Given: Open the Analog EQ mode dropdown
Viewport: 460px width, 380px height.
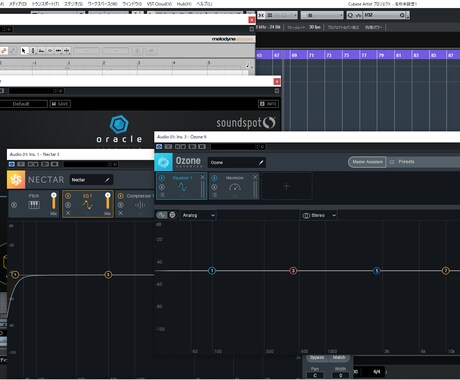Looking at the screenshot, I should pyautogui.click(x=198, y=215).
